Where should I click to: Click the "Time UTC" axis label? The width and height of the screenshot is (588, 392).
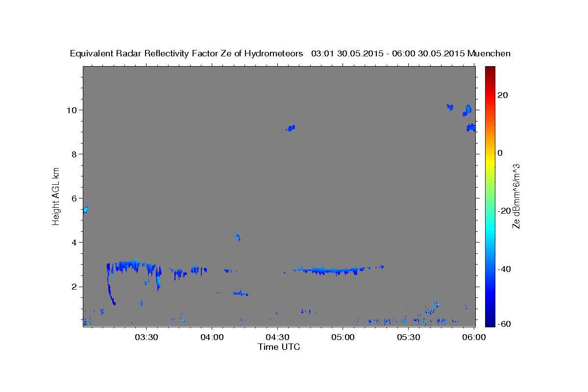pos(279,347)
